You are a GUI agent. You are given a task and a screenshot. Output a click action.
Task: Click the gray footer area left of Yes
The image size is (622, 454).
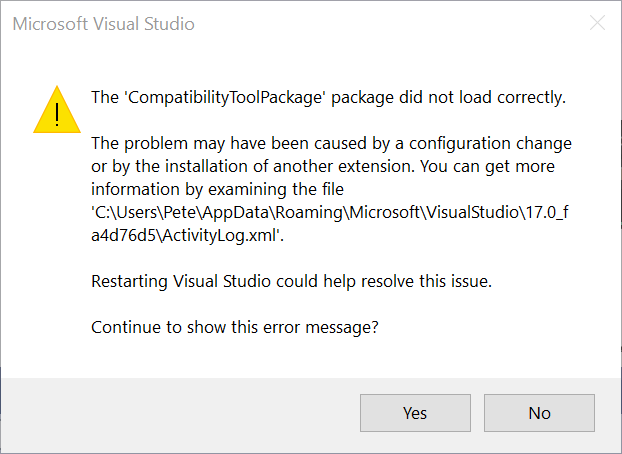point(180,413)
